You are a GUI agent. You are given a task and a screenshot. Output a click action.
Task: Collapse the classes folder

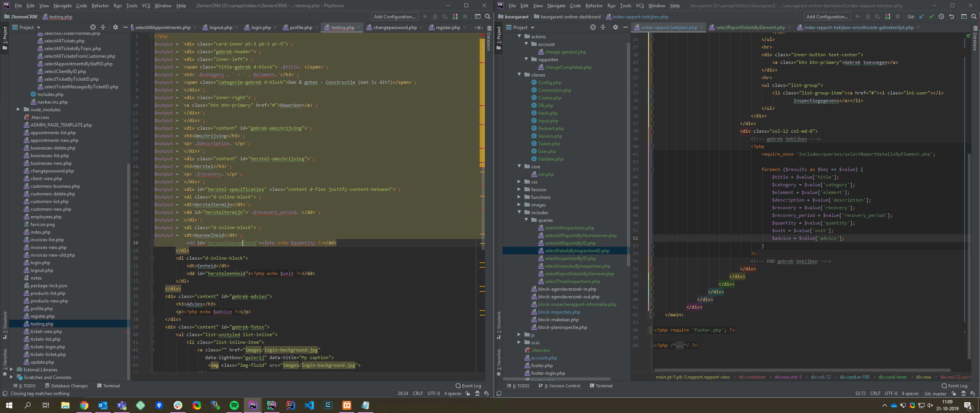point(519,75)
